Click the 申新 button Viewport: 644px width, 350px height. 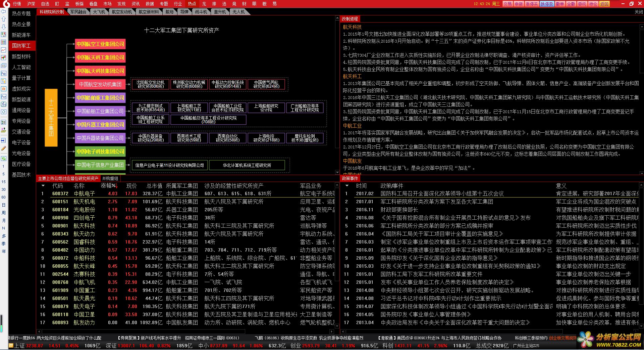point(519,4)
